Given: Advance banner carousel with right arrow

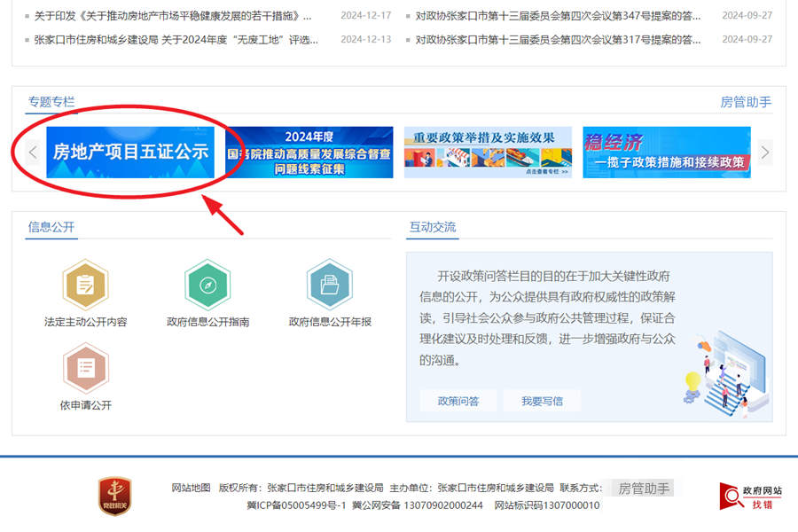Looking at the screenshot, I should (x=765, y=153).
